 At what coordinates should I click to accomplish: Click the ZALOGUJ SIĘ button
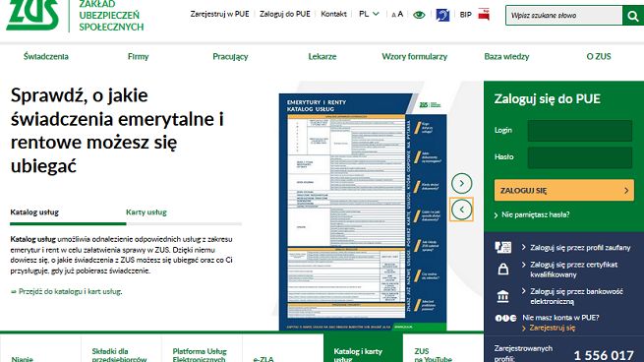[x=564, y=190]
